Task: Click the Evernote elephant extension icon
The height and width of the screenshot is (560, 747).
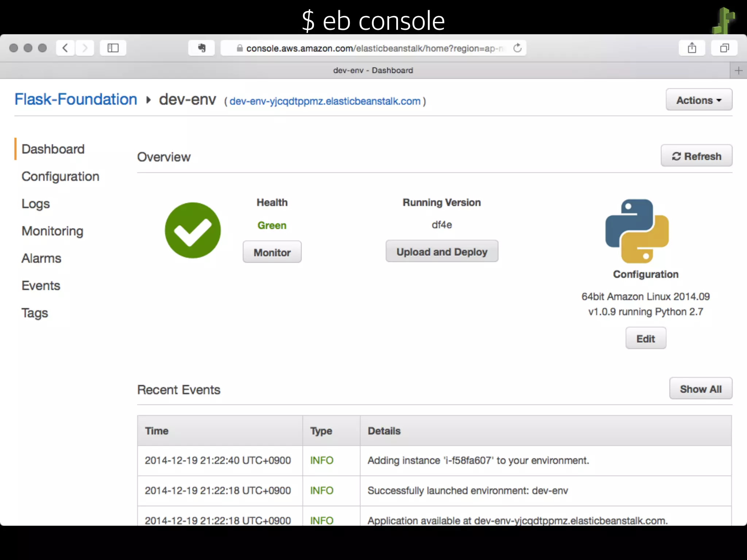Action: pos(201,48)
